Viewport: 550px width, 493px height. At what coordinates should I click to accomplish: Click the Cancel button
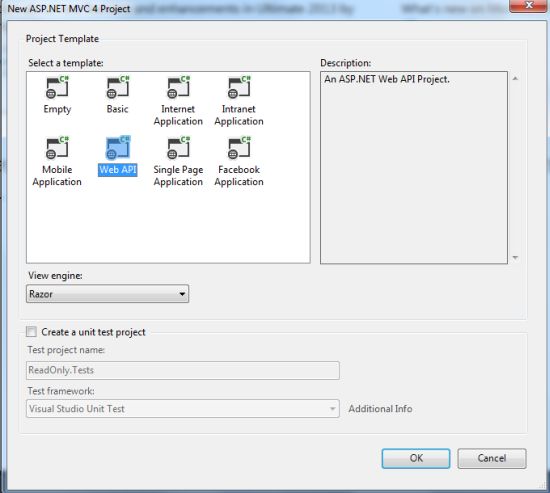(492, 458)
